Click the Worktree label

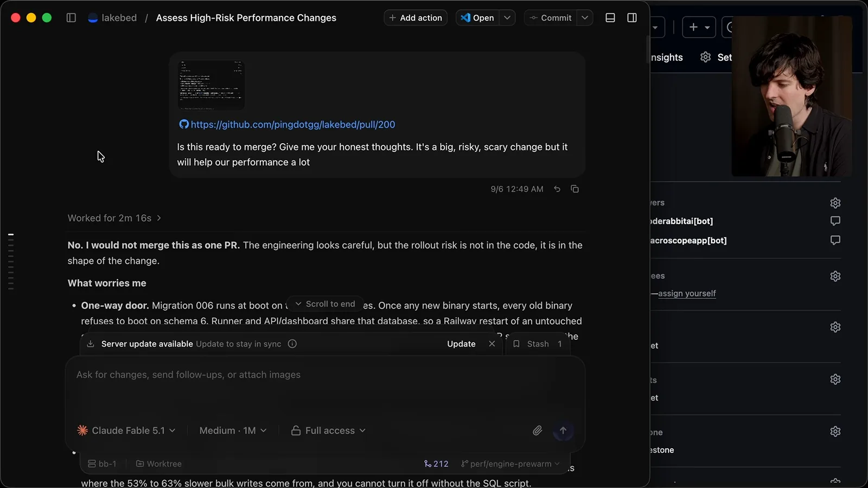click(159, 464)
